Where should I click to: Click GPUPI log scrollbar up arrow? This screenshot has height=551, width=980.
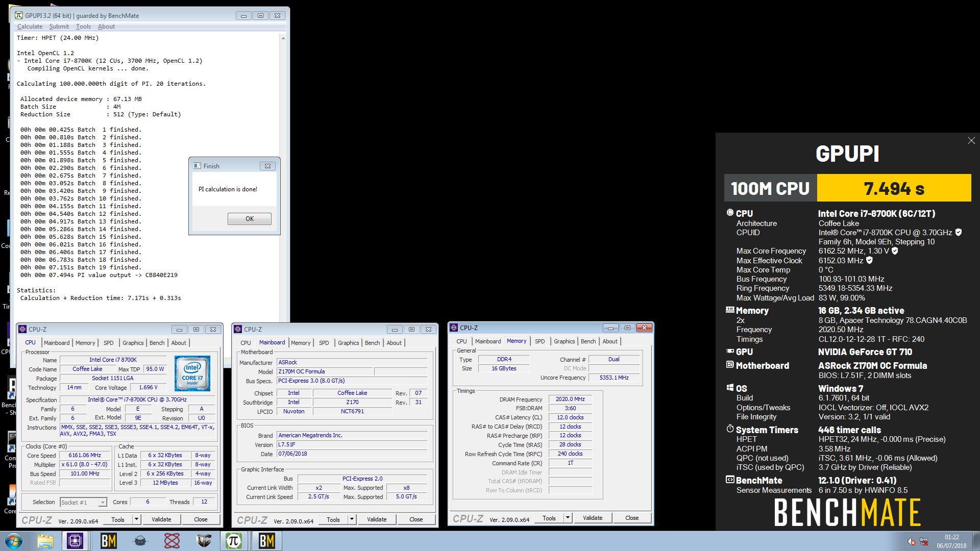(283, 38)
